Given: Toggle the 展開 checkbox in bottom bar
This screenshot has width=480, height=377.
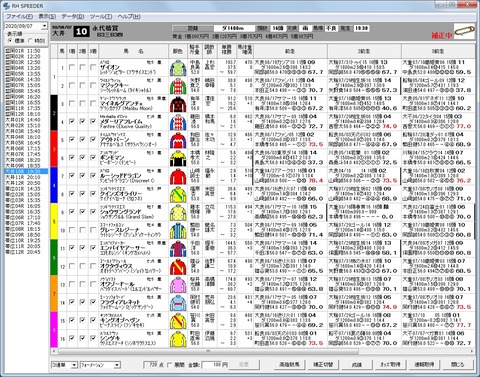Looking at the screenshot, I should [170, 365].
